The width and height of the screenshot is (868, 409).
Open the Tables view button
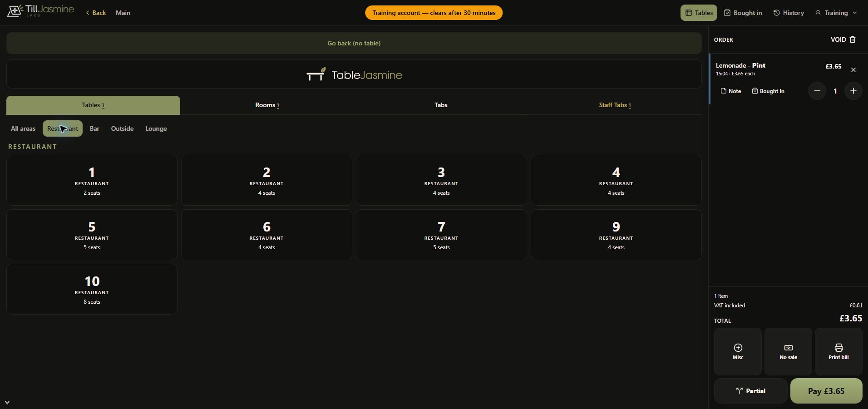click(699, 13)
